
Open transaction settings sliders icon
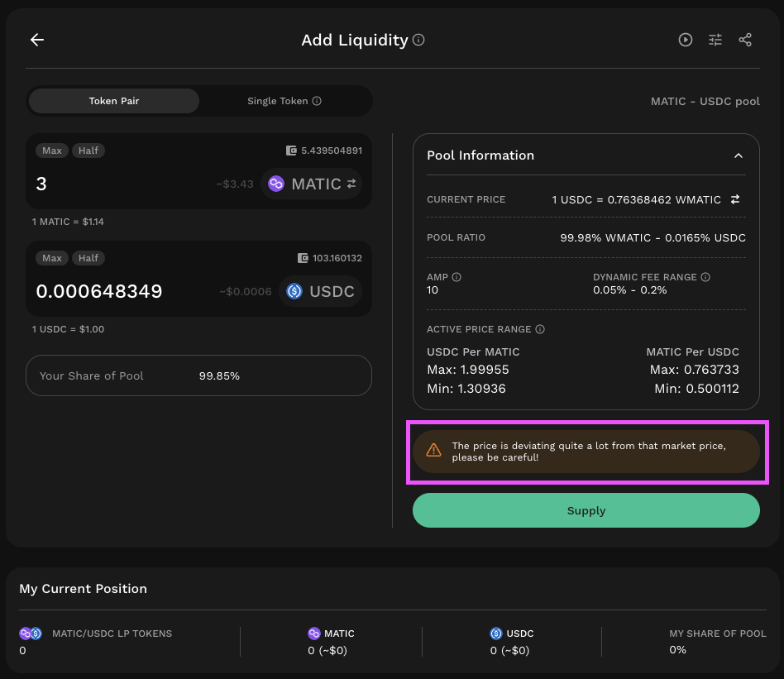(x=715, y=40)
